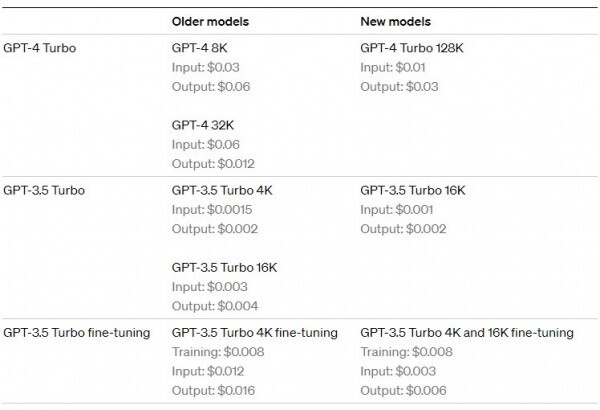The image size is (600, 410).
Task: Click Output: $0.004 price text
Action: click(x=215, y=306)
